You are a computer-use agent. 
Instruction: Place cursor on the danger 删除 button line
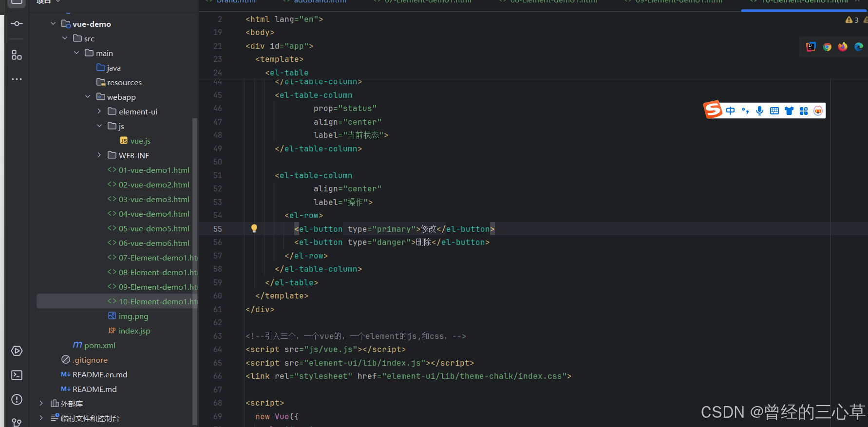click(x=392, y=242)
